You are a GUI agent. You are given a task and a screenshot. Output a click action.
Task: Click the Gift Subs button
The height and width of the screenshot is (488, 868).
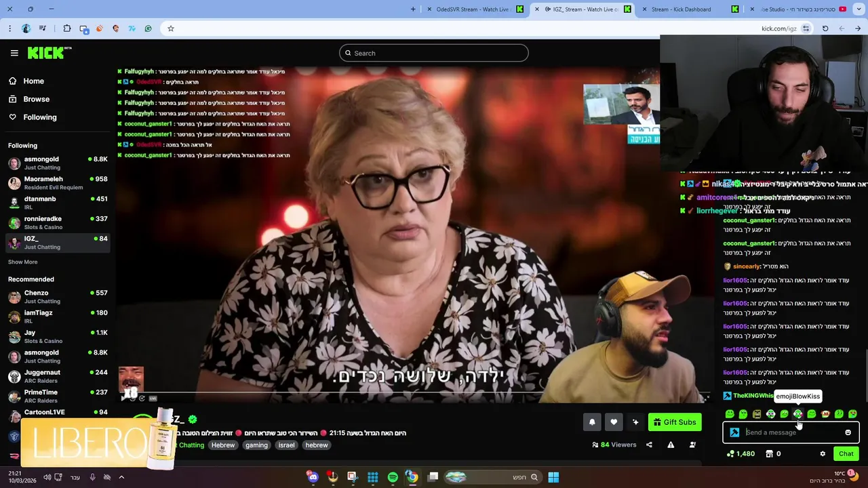click(675, 422)
